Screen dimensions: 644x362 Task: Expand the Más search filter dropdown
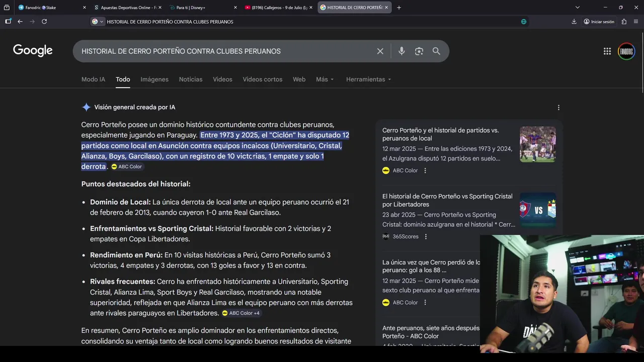[x=325, y=79]
